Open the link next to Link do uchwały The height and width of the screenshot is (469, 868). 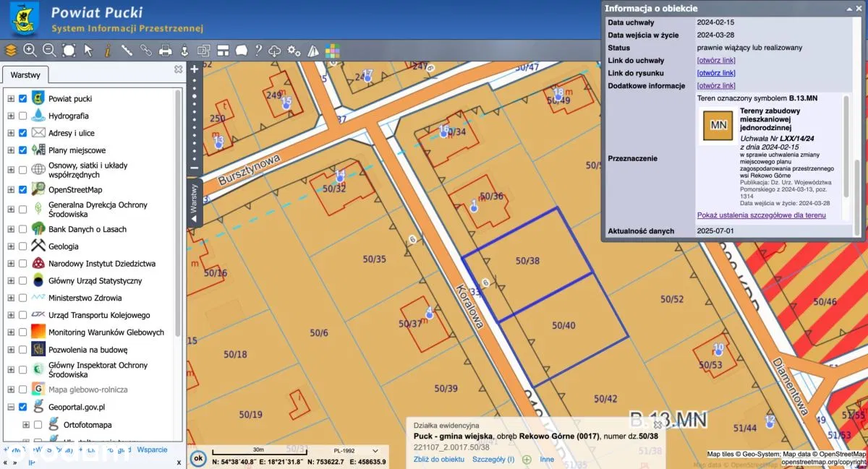715,61
